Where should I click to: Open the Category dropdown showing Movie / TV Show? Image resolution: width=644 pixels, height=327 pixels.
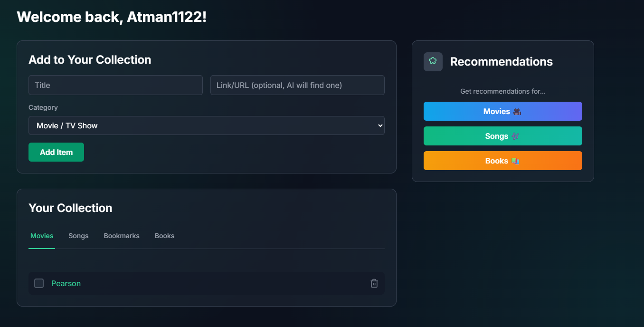click(207, 125)
